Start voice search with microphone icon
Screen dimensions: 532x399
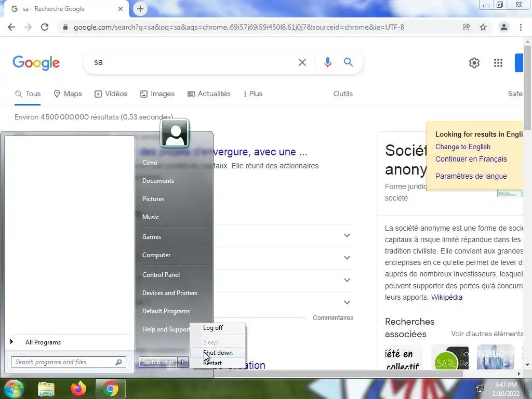[327, 62]
